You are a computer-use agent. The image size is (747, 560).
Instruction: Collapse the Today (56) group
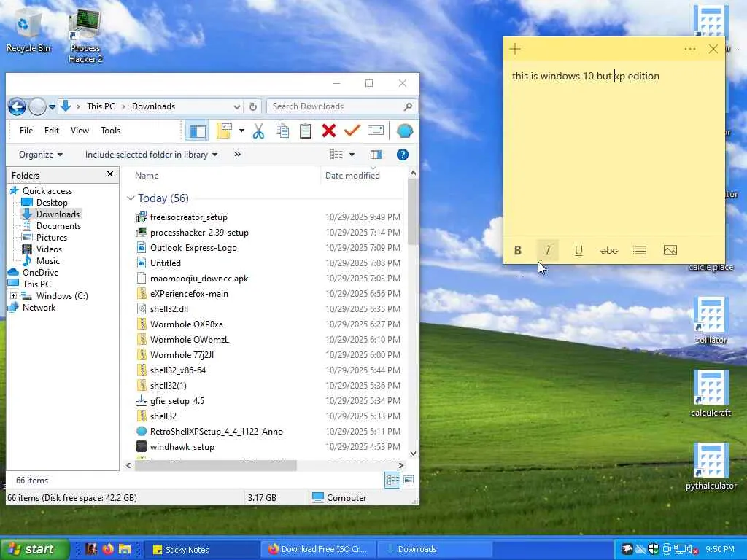[131, 198]
